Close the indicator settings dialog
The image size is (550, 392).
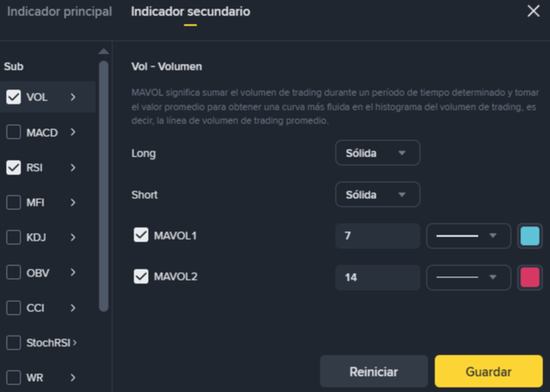click(x=533, y=11)
